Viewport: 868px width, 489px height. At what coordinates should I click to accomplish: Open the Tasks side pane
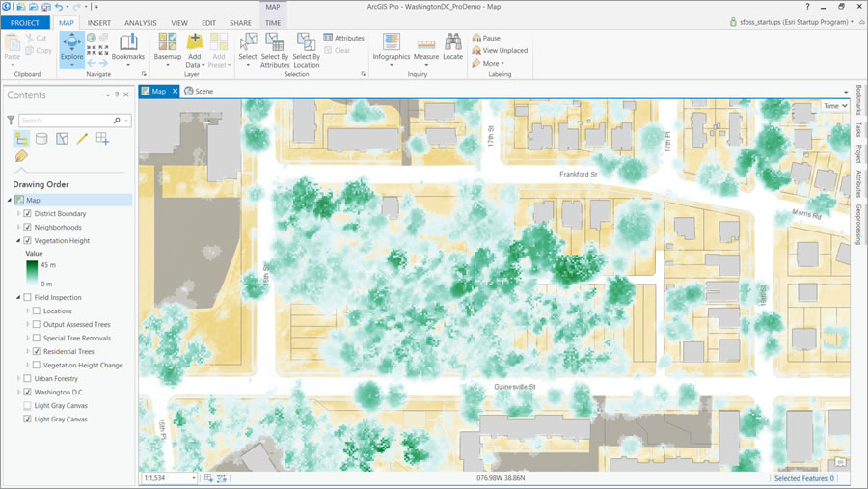[x=858, y=130]
